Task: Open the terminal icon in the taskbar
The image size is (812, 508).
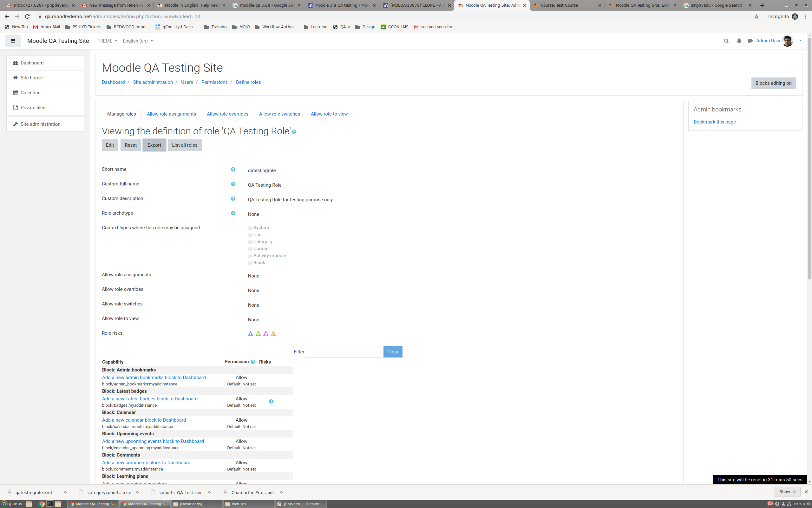Action: (x=50, y=504)
